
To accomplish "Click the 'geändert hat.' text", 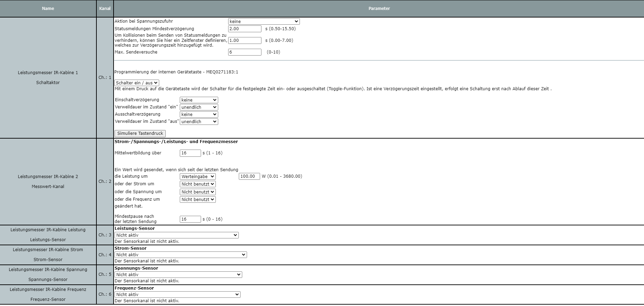I will pyautogui.click(x=129, y=206).
